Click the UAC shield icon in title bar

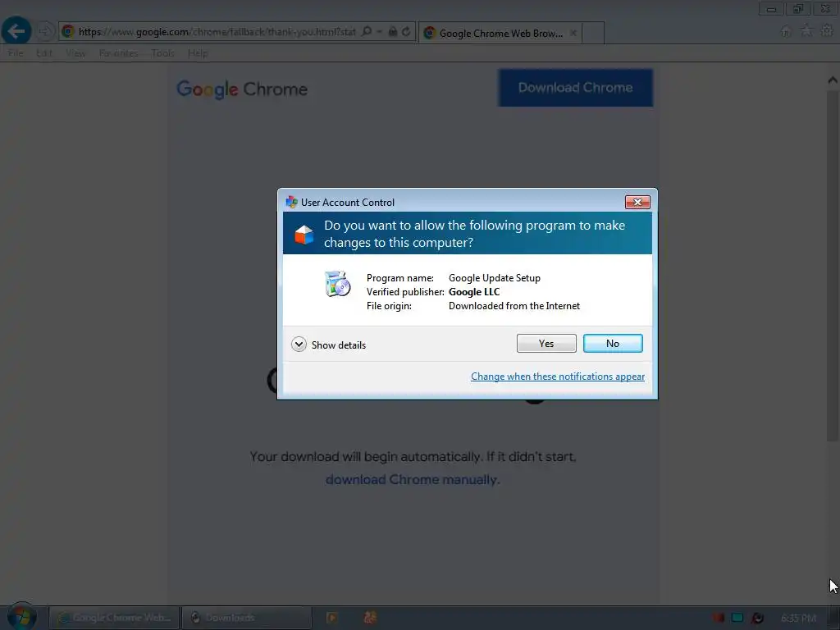point(291,202)
